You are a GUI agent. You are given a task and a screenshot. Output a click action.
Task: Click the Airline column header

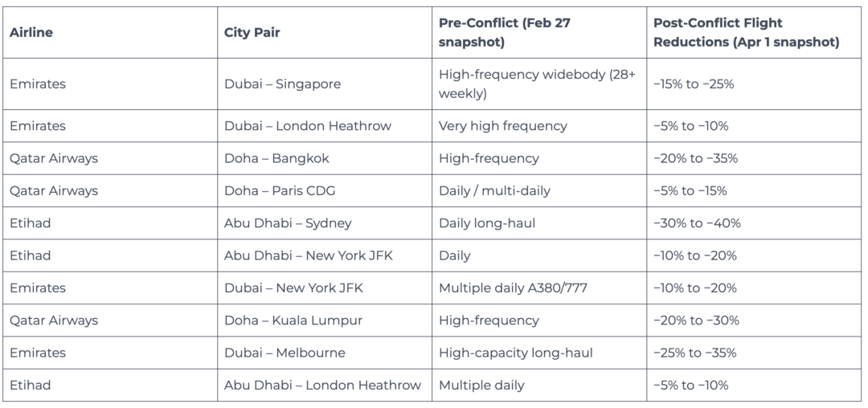[x=31, y=33]
